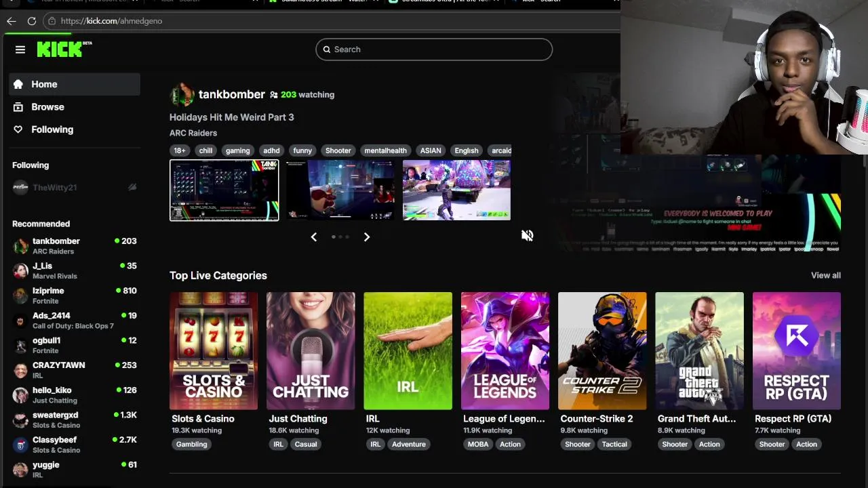Open featured stream title Holidays Hit Me Weird

232,117
